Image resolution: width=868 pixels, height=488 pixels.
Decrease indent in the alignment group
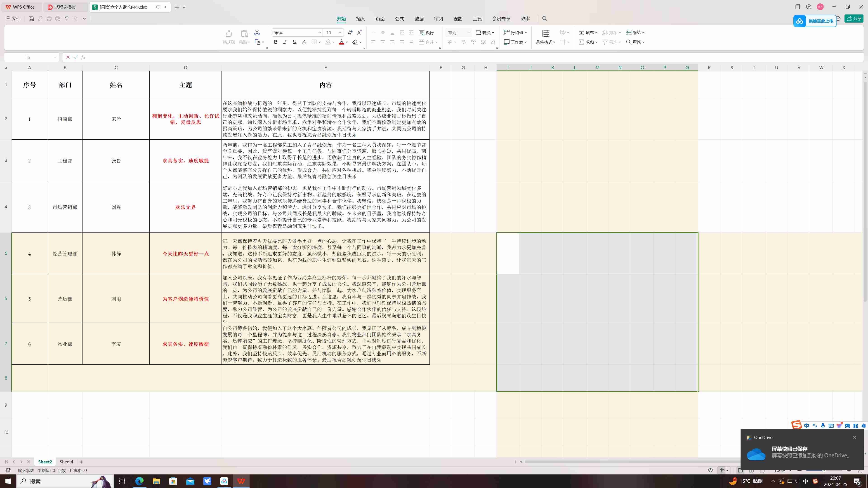point(402,33)
